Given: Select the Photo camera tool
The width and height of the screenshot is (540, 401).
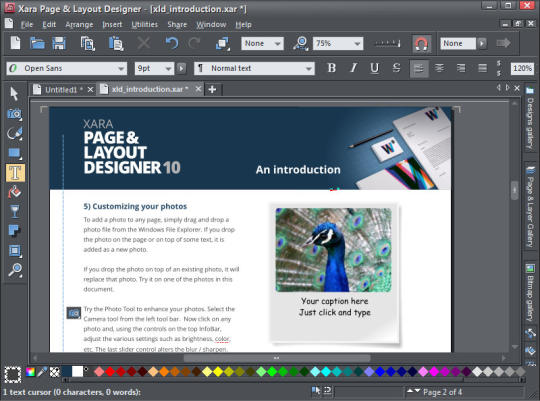Looking at the screenshot, I should 14,114.
